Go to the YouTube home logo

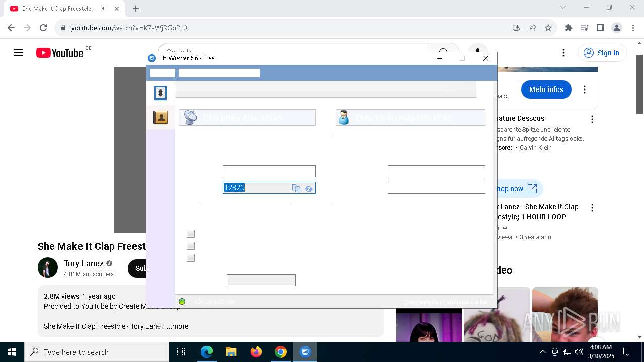click(x=60, y=53)
